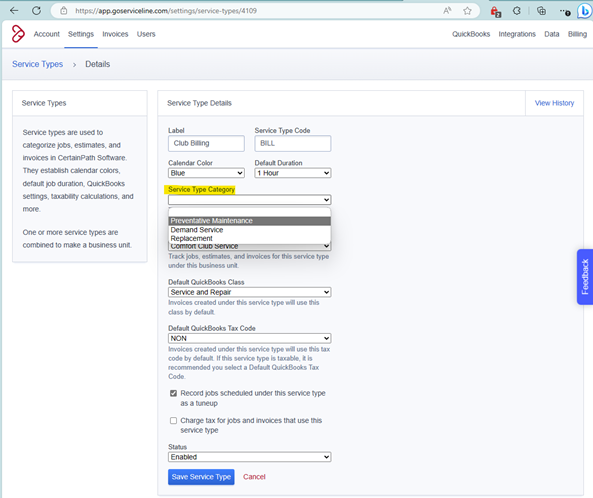Click Save Service Type button
Viewport: 593px width, 498px height.
pyautogui.click(x=201, y=477)
